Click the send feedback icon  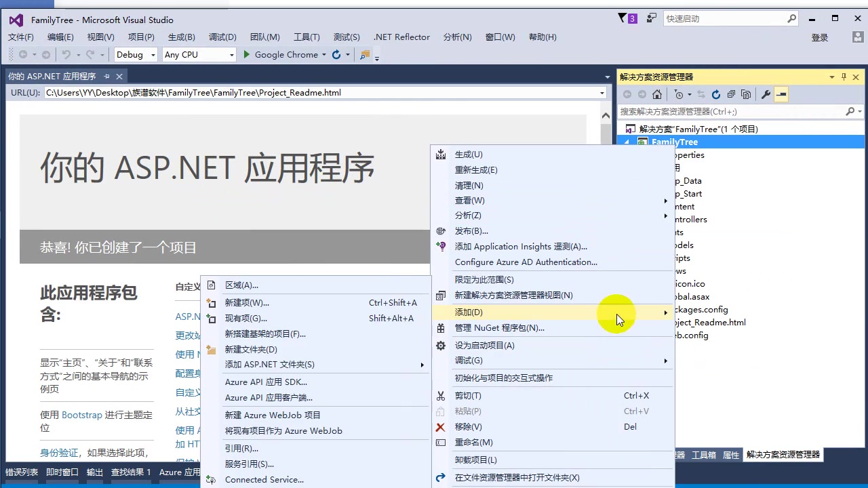(652, 18)
